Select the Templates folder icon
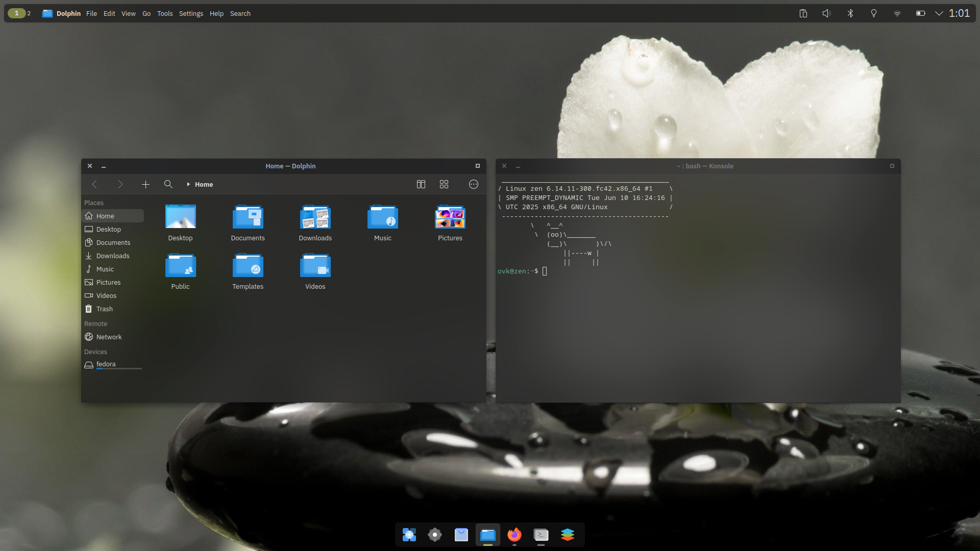The height and width of the screenshot is (551, 980). tap(248, 266)
